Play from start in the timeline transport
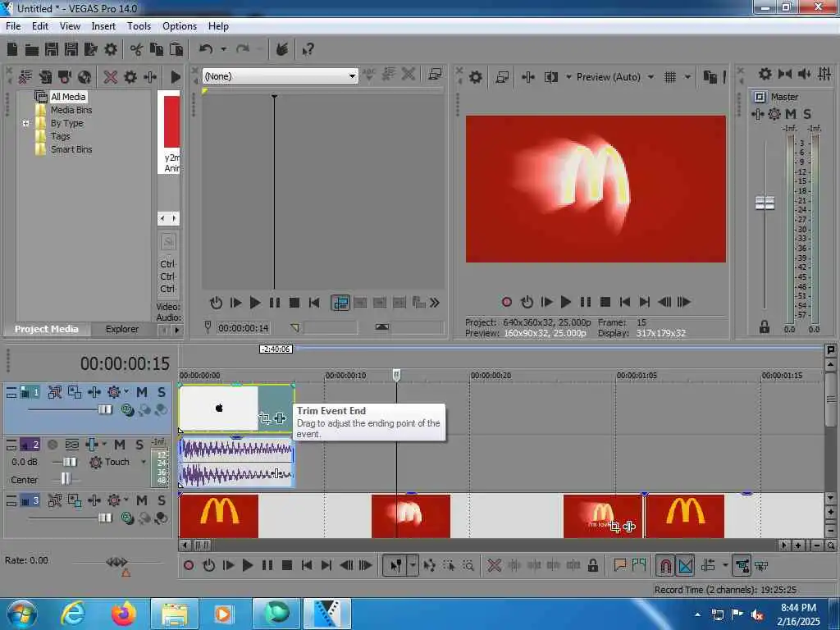 tap(228, 566)
